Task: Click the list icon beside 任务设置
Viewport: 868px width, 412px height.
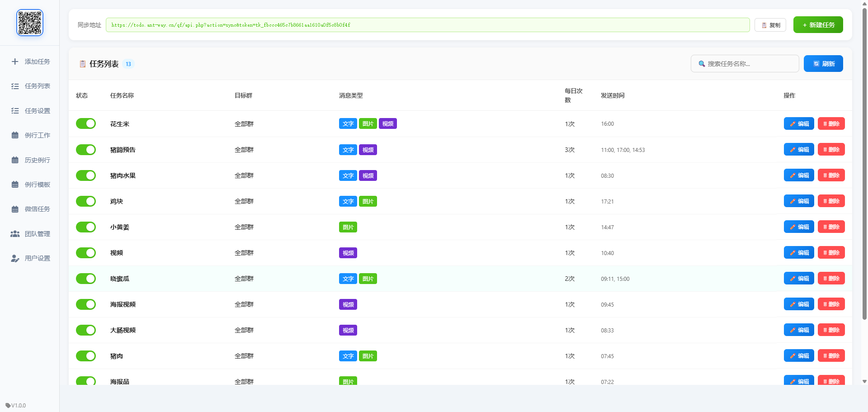Action: (15, 111)
